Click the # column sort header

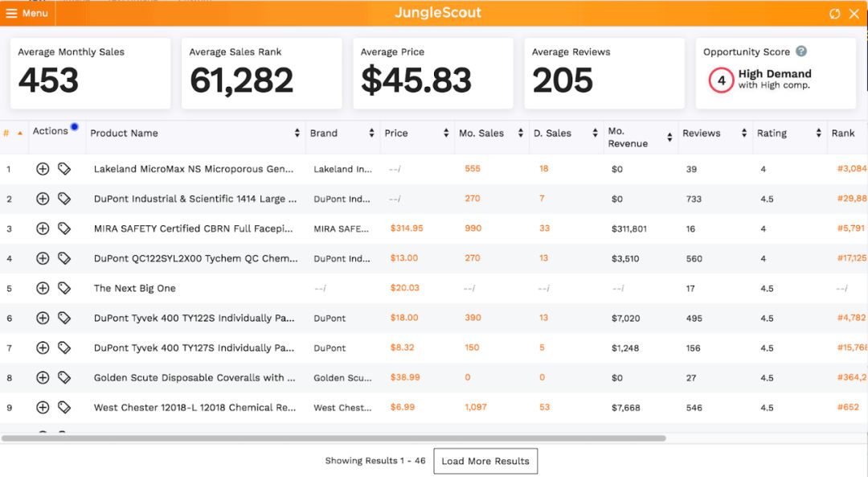(x=13, y=133)
